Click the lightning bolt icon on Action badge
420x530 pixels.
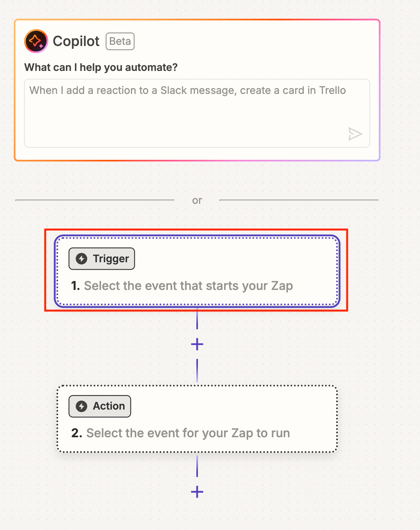[81, 406]
